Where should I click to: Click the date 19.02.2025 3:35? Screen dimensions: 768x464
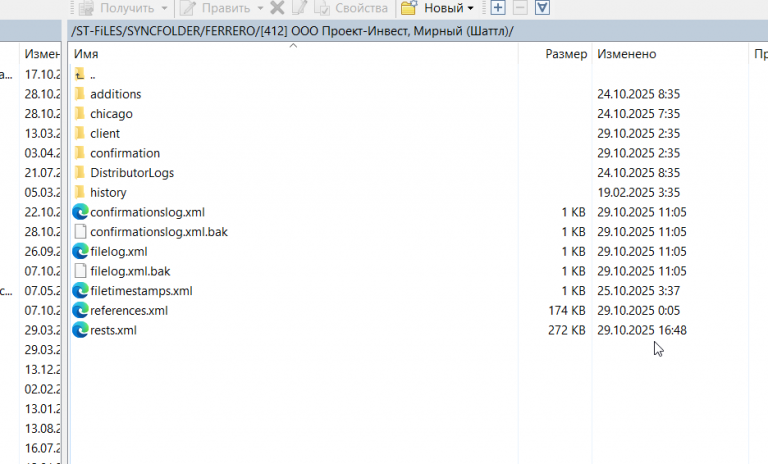click(x=638, y=193)
